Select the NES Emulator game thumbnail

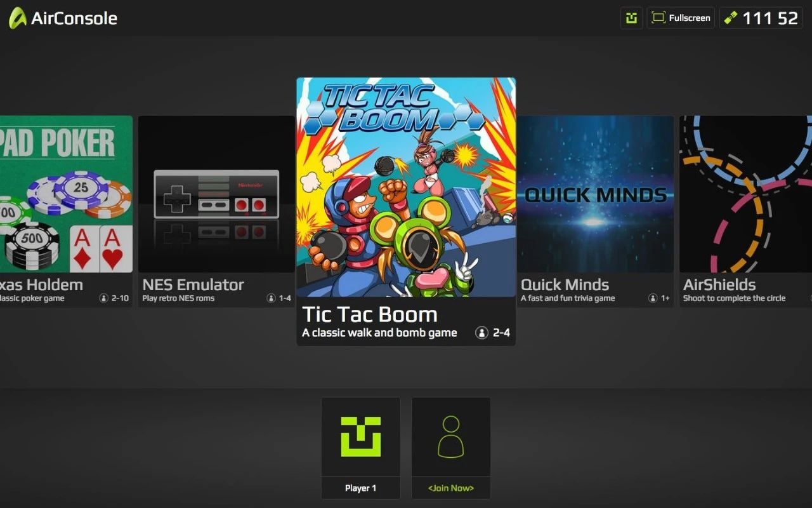tap(216, 194)
